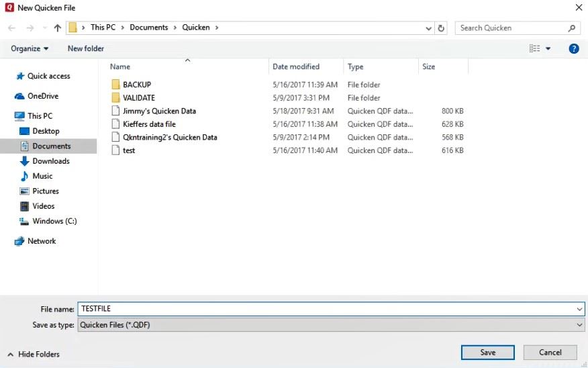Viewport: 588px width, 368px height.
Task: Click the search magnifier icon
Action: [572, 28]
